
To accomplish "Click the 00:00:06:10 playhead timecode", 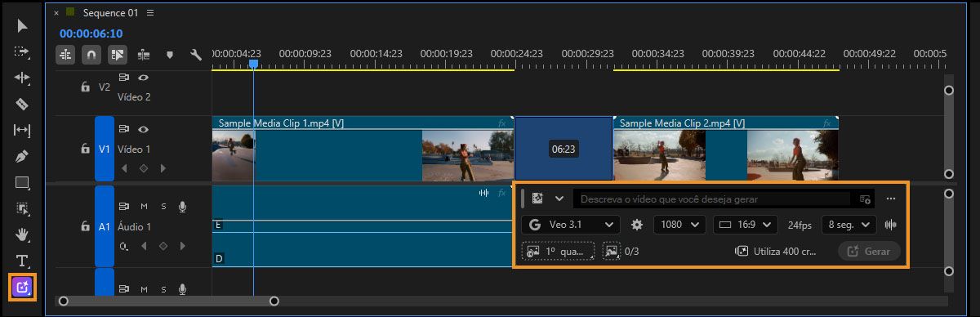I will pos(91,33).
